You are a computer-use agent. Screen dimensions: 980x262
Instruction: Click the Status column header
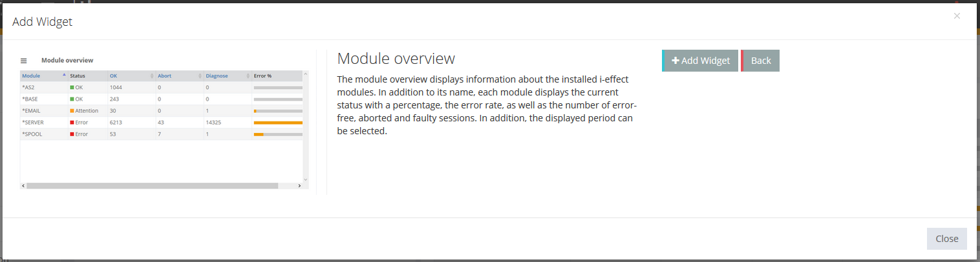click(x=78, y=76)
